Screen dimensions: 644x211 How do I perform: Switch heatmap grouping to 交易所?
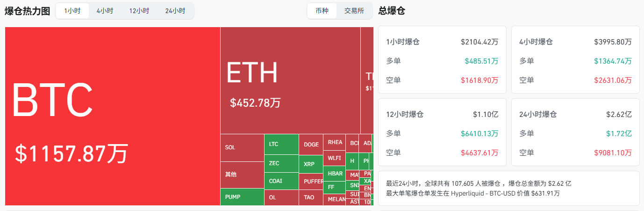tap(354, 11)
